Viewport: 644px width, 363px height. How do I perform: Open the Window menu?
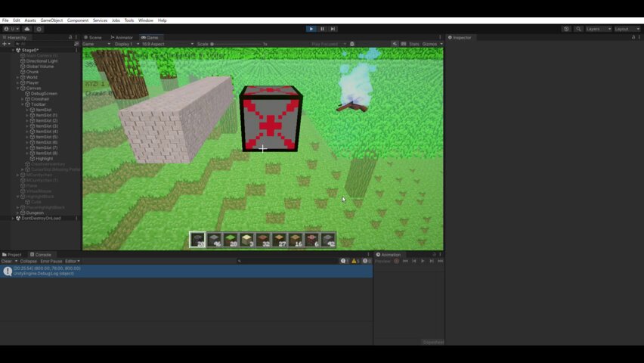point(145,20)
